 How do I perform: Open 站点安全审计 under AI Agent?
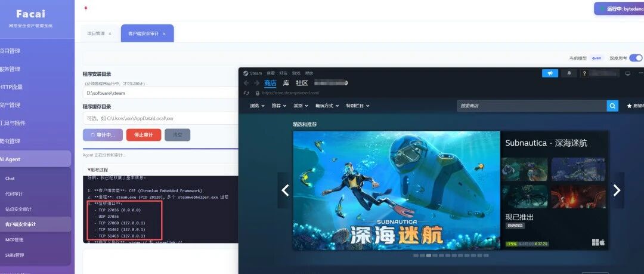pyautogui.click(x=35, y=209)
